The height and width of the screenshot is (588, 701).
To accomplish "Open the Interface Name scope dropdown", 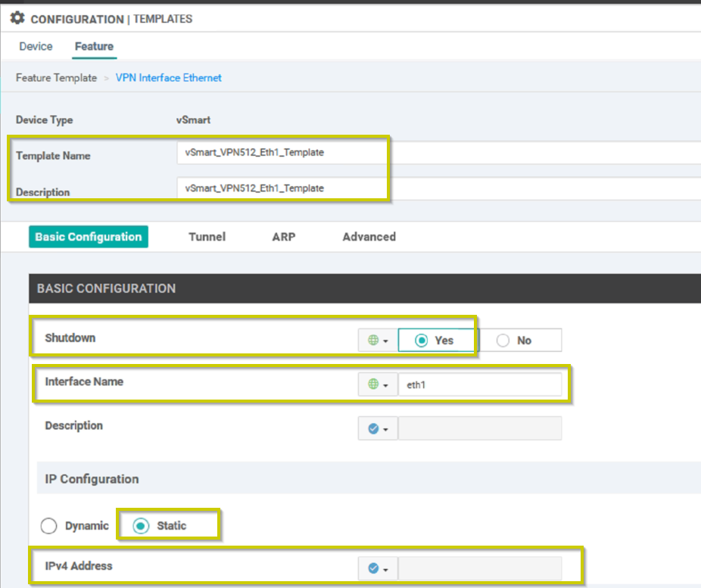I will [378, 384].
